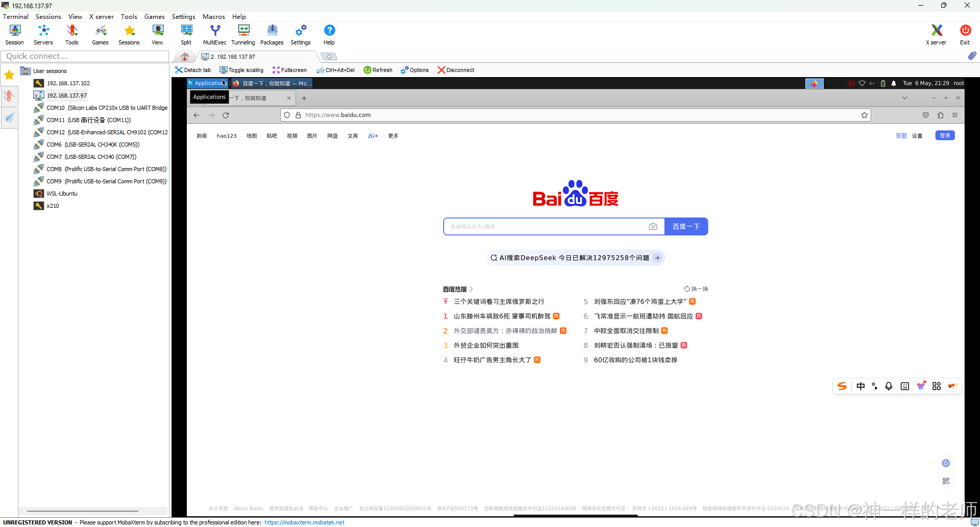Open the Macros menu

[x=214, y=17]
